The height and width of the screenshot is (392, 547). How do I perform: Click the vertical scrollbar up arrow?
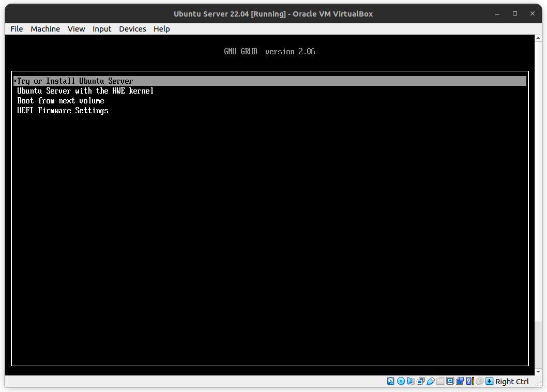pyautogui.click(x=538, y=38)
